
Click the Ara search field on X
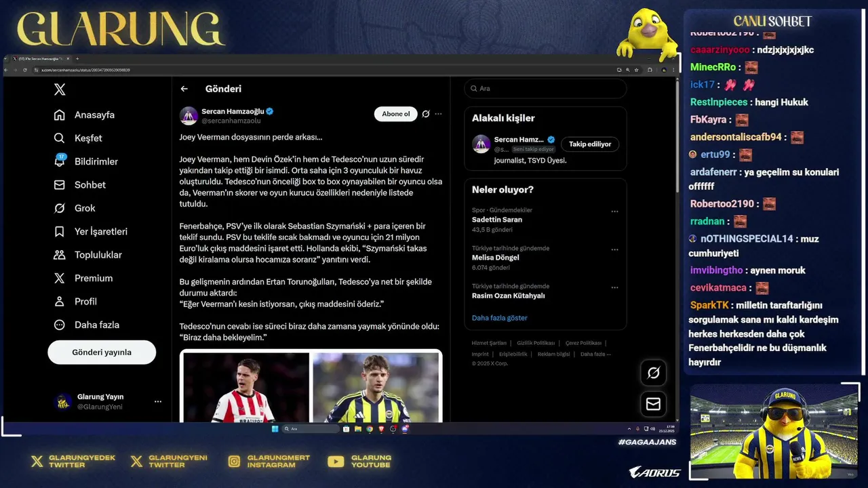click(x=545, y=89)
